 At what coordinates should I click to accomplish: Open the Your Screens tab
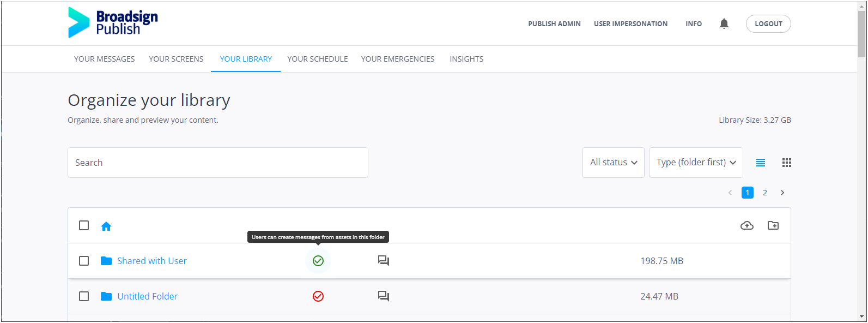[176, 59]
